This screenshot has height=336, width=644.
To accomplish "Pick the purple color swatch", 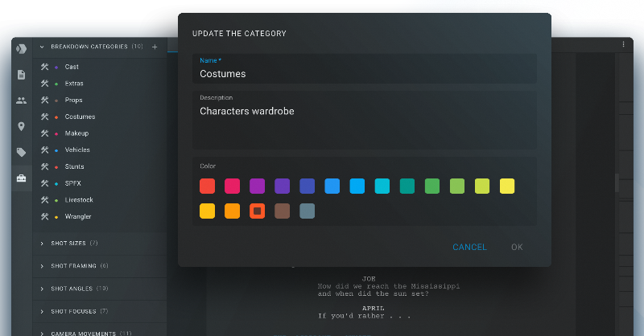I will [x=257, y=186].
